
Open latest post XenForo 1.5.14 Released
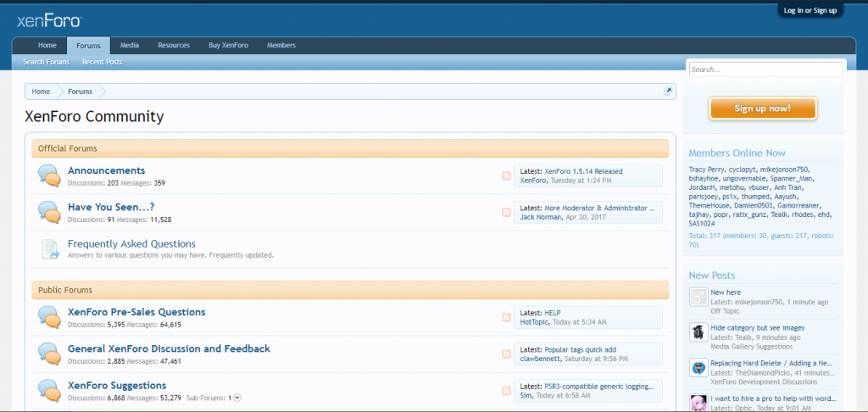point(583,171)
